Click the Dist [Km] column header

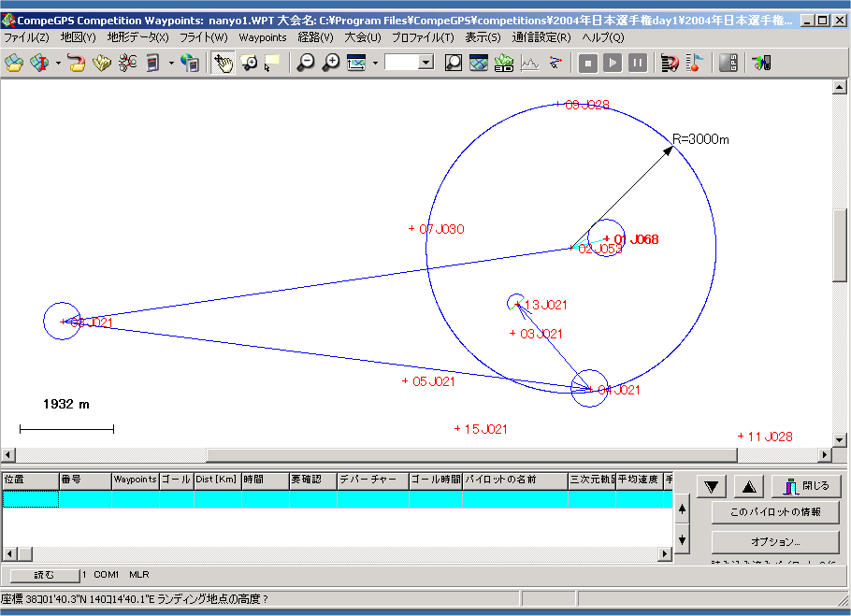click(218, 480)
